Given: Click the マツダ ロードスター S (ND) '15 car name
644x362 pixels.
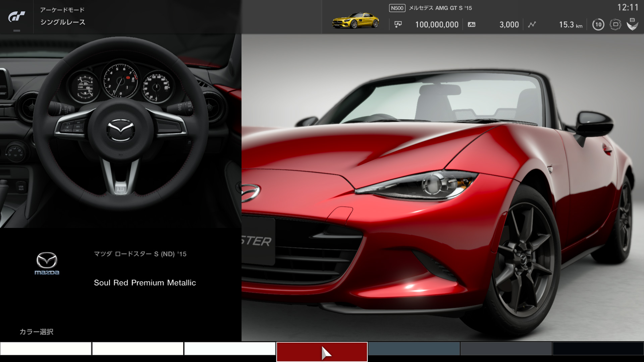Looking at the screenshot, I should [140, 254].
